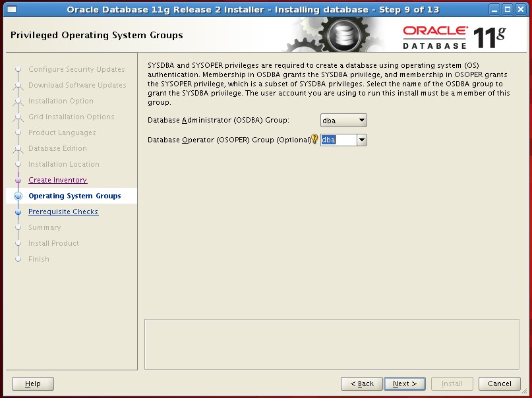Image resolution: width=532 pixels, height=398 pixels.
Task: Click the Prerequisite Checks step bullet
Action: tap(18, 212)
